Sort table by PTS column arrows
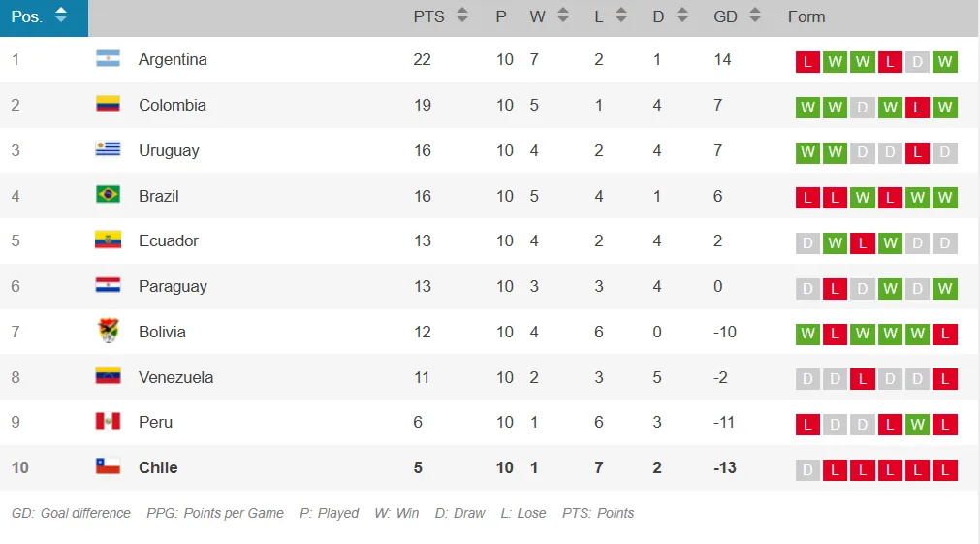Screen dimensions: 980x544 click(x=462, y=16)
